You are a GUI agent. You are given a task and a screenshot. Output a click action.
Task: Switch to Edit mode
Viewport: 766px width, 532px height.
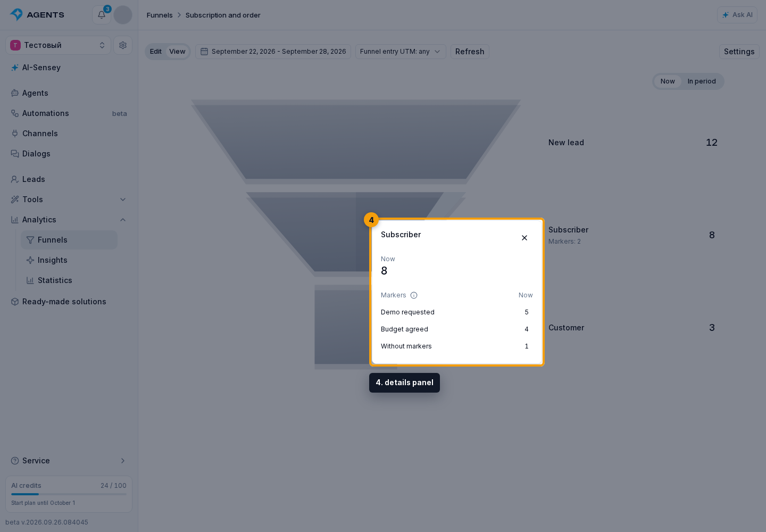156,52
